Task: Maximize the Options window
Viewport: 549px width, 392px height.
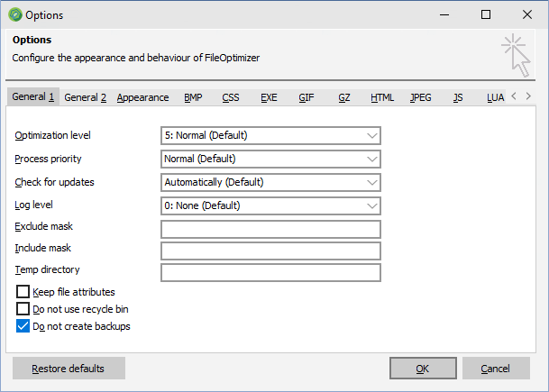Action: coord(486,14)
